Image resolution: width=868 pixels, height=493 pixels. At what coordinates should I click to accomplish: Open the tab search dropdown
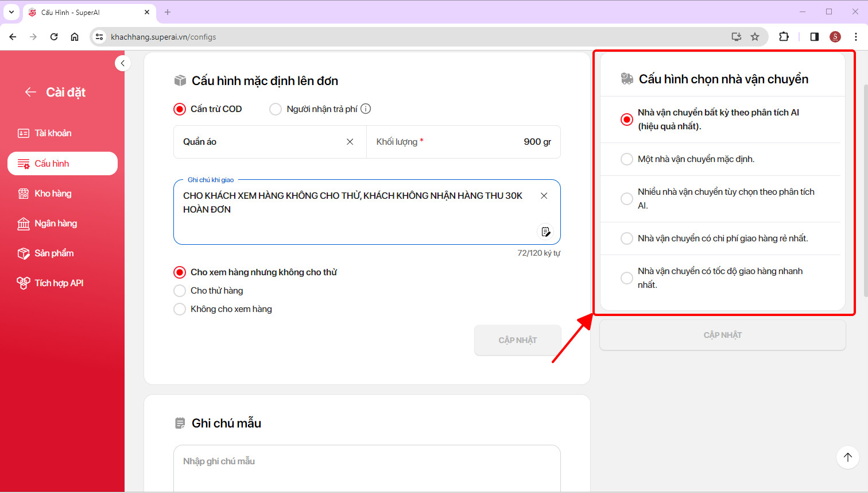click(x=11, y=12)
